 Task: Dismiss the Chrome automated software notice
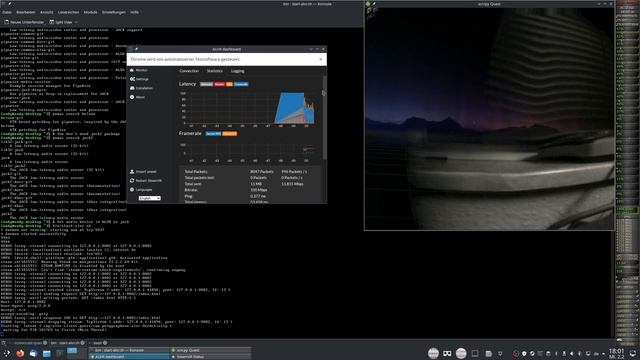click(320, 60)
